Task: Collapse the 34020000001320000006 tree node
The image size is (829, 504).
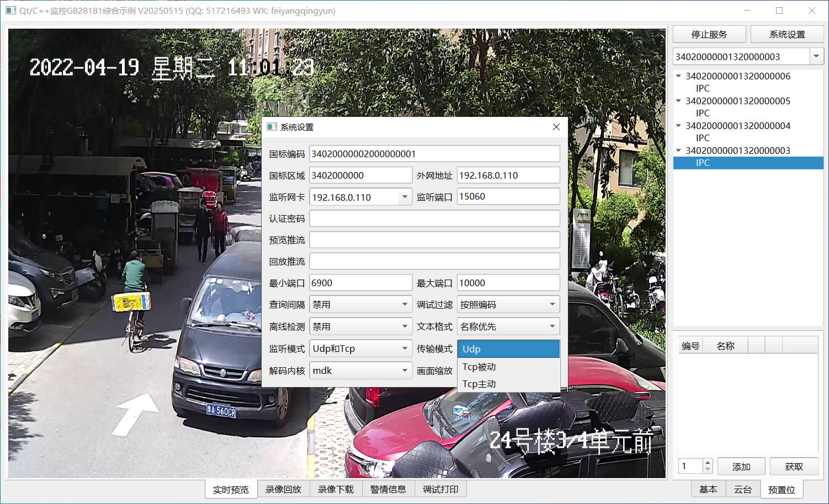Action: 678,76
